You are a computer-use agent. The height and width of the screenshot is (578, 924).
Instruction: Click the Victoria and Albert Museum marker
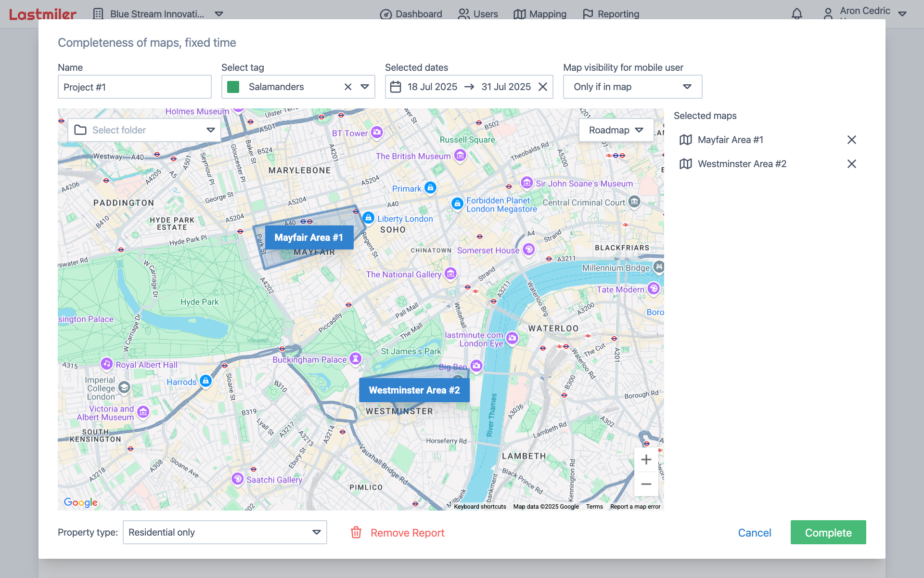point(143,412)
